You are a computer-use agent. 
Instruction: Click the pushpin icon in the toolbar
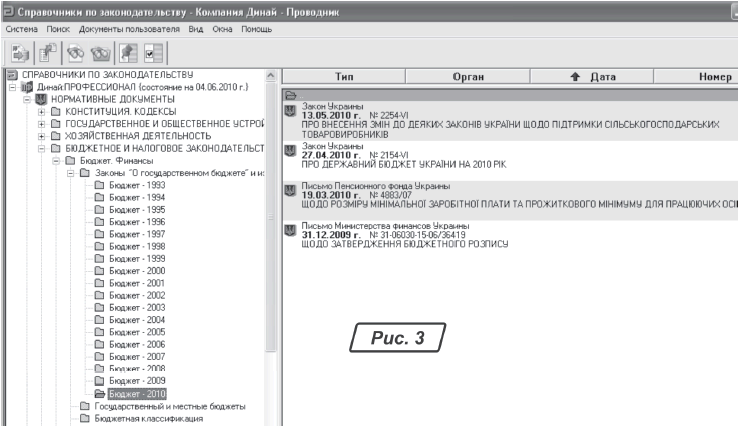(x=129, y=53)
